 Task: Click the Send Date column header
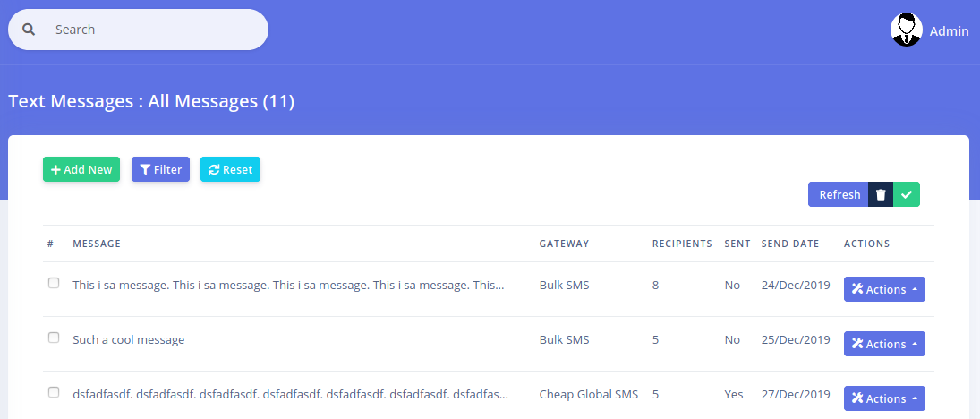coord(790,244)
